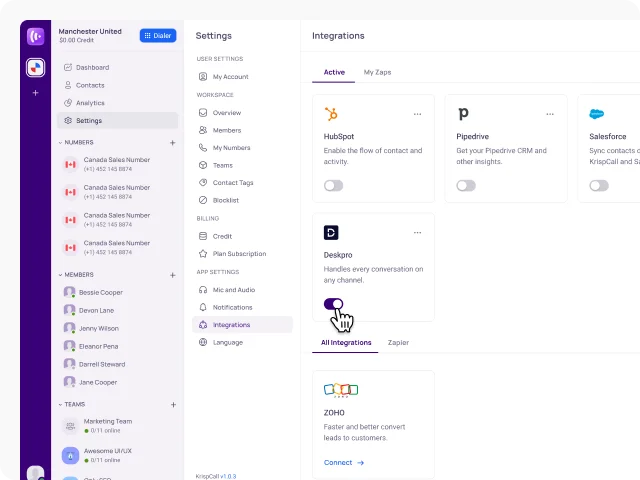Collapse the TEAMS section
The width and height of the screenshot is (640, 480).
tap(60, 404)
